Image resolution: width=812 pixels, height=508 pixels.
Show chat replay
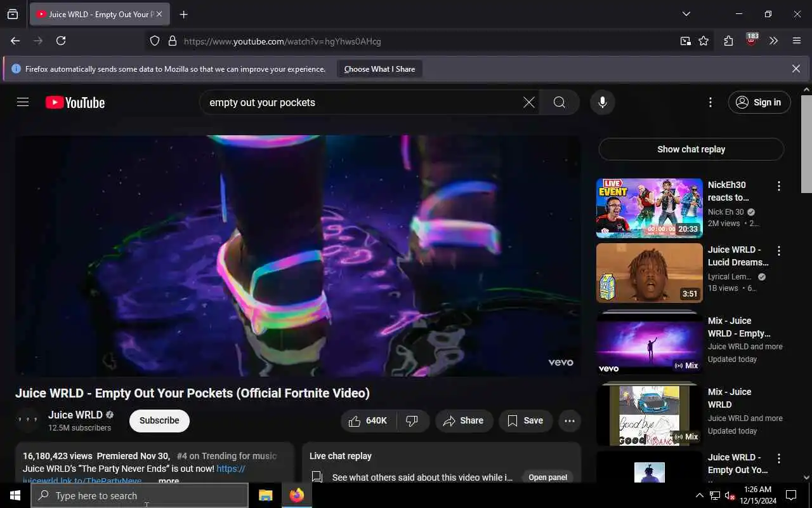click(691, 149)
